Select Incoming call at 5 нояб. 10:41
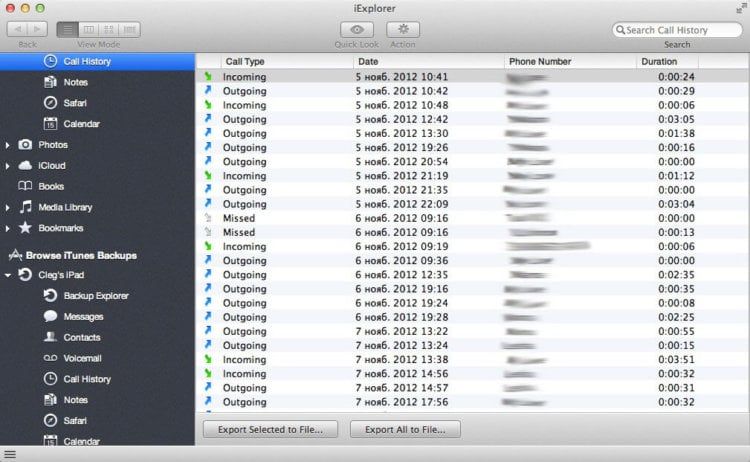The image size is (750, 462). click(473, 77)
